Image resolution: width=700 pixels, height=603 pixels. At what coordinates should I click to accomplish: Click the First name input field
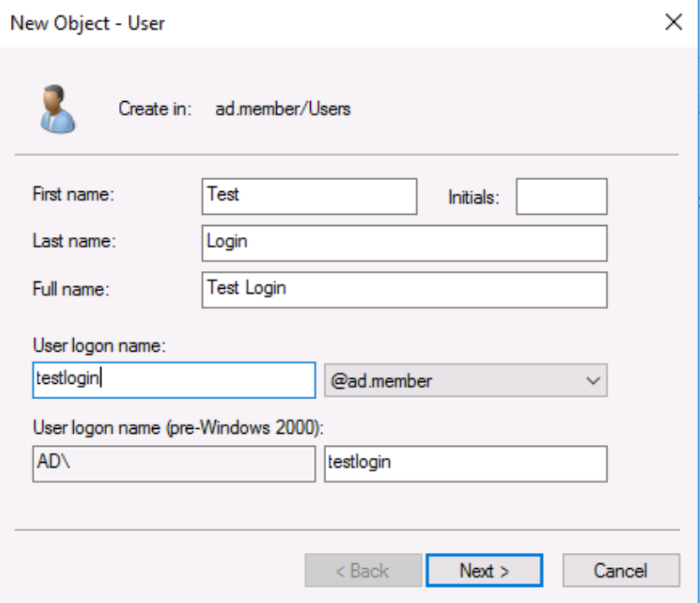point(310,195)
